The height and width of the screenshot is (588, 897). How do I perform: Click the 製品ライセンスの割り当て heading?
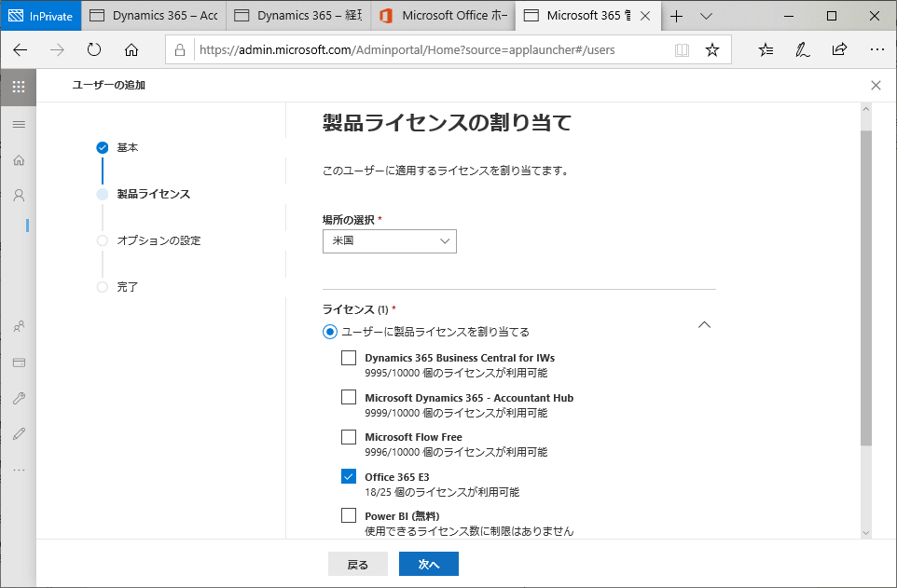point(447,122)
